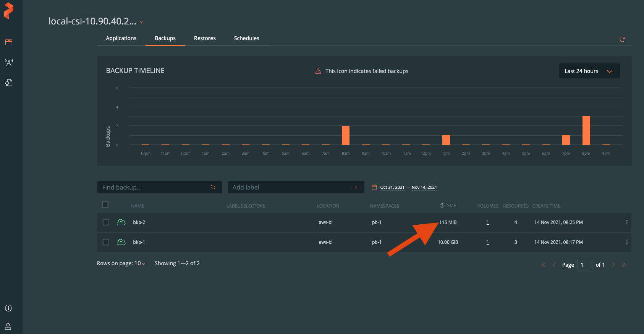Click the calendar icon by date range

coord(374,187)
